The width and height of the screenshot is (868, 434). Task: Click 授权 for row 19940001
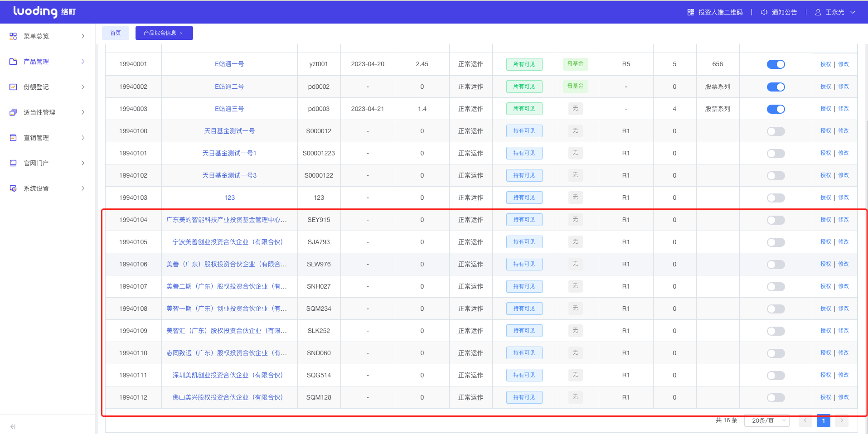click(826, 64)
